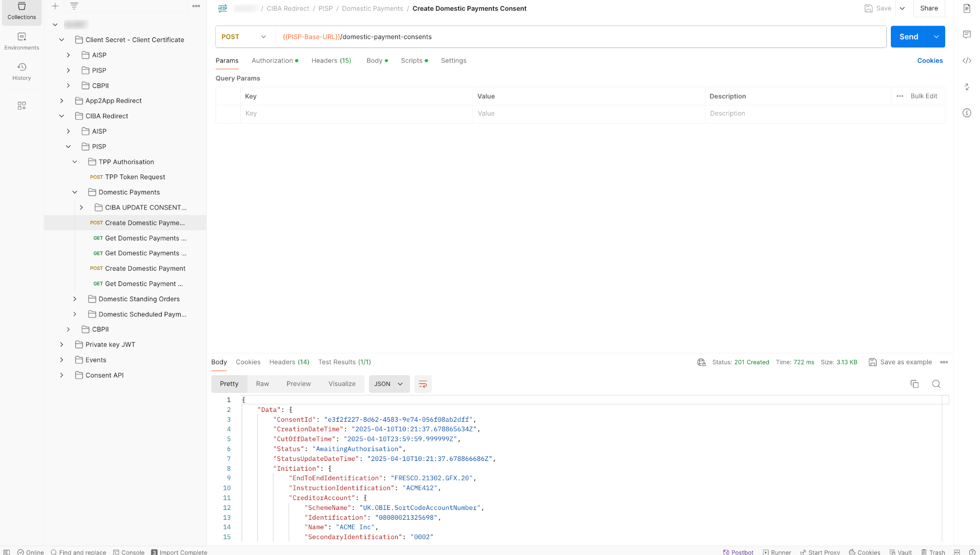Copy the response body with copy icon

(x=914, y=384)
